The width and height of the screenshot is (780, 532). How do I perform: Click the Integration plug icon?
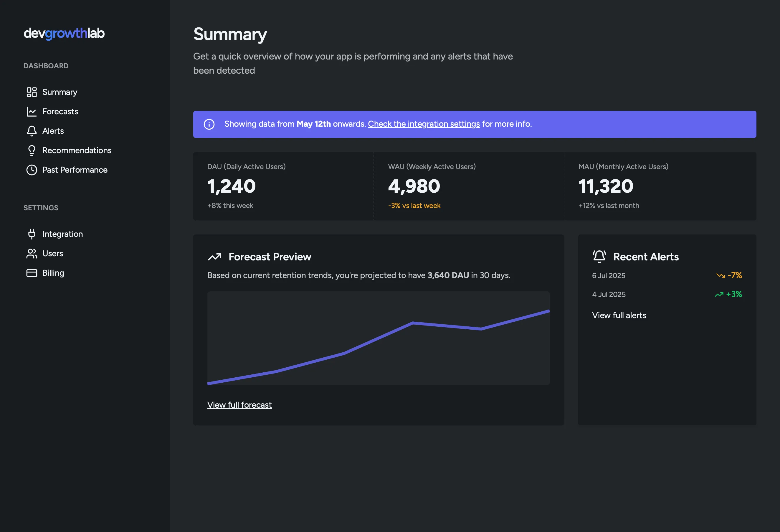coord(32,234)
